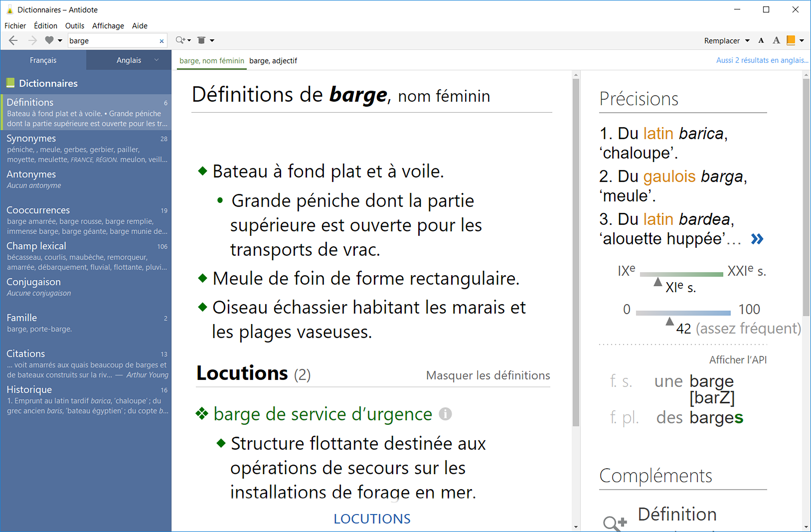811x532 pixels.
Task: Select the barge, adjectif tab
Action: (x=273, y=61)
